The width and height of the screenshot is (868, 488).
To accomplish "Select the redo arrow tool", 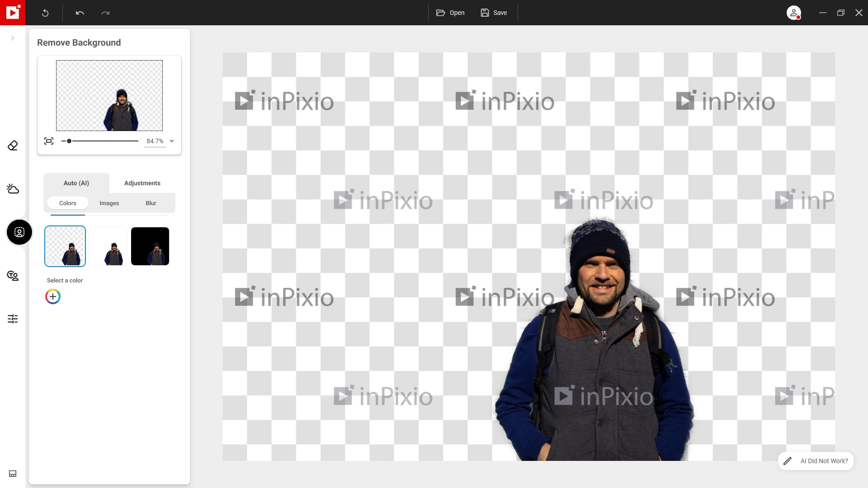I will click(x=105, y=13).
